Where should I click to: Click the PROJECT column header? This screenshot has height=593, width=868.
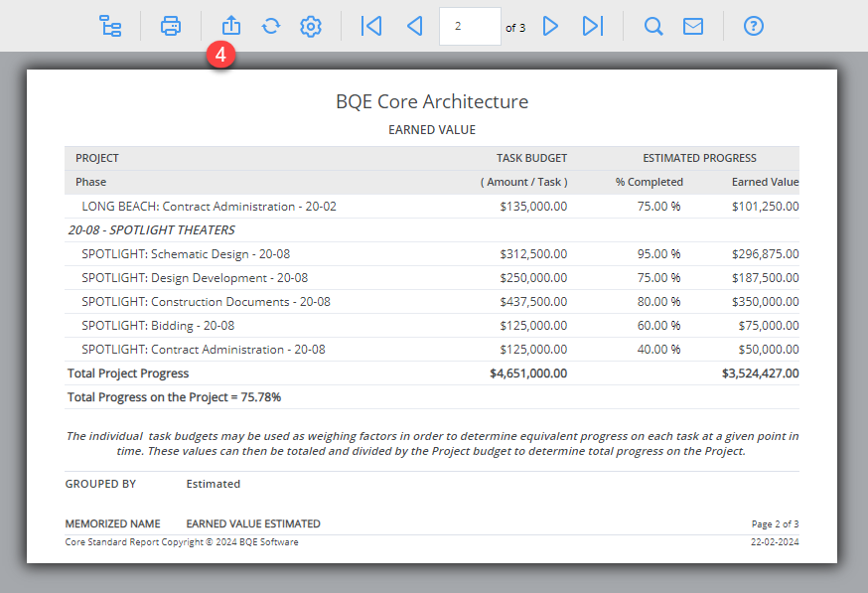(x=97, y=158)
